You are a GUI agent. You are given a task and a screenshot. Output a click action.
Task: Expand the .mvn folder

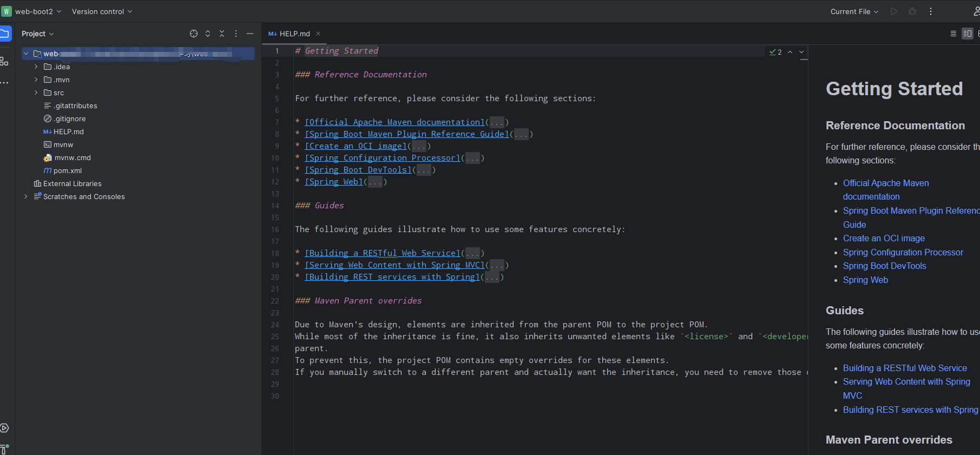36,80
